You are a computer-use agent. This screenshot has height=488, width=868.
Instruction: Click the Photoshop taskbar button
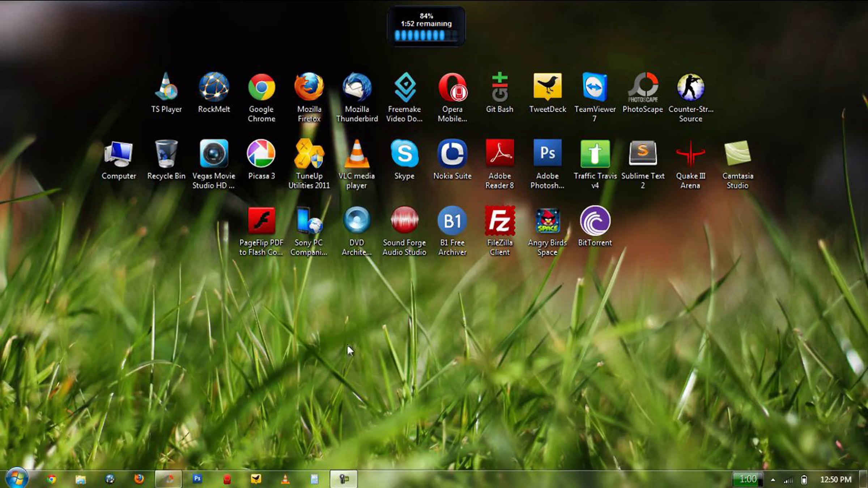click(197, 479)
